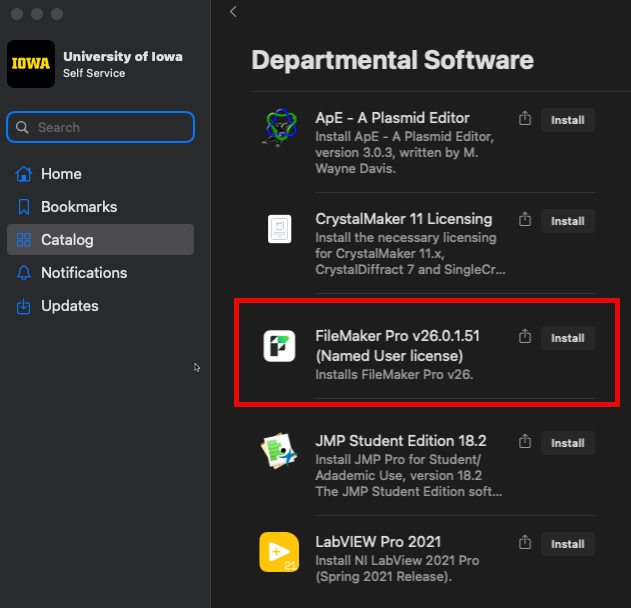Viewport: 631px width, 608px height.
Task: Click 'Installs FileMaker Pro v26.' description
Action: (394, 375)
